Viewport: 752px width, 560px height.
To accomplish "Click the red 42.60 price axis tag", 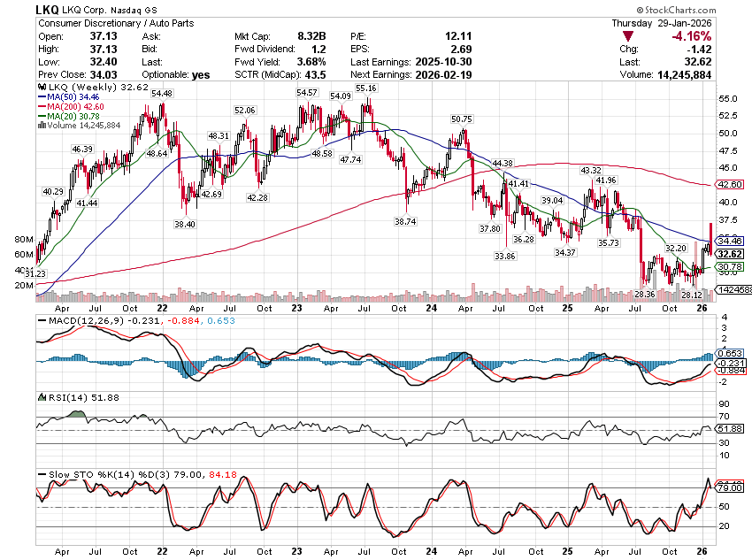I will [728, 185].
